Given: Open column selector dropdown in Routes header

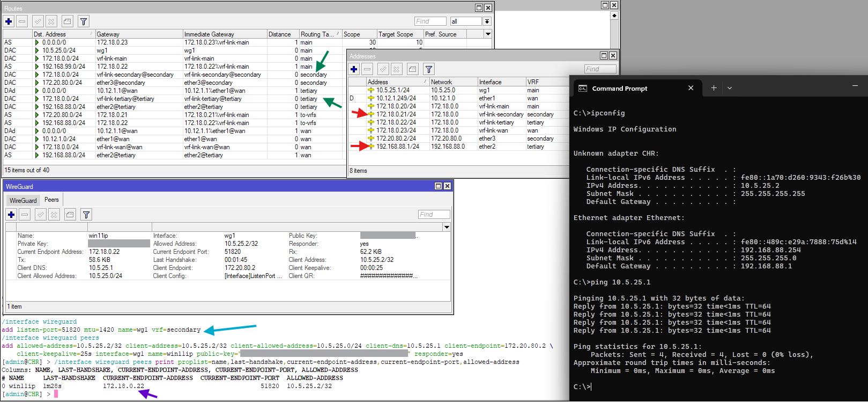Looking at the screenshot, I should coord(488,34).
